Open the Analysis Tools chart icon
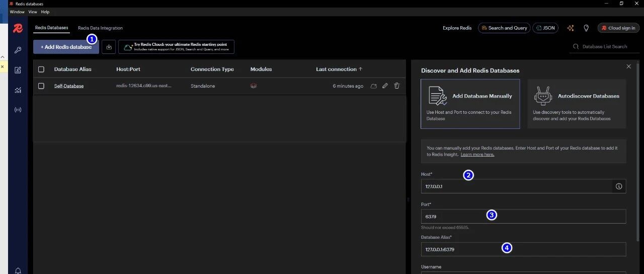The height and width of the screenshot is (274, 644). tap(18, 90)
